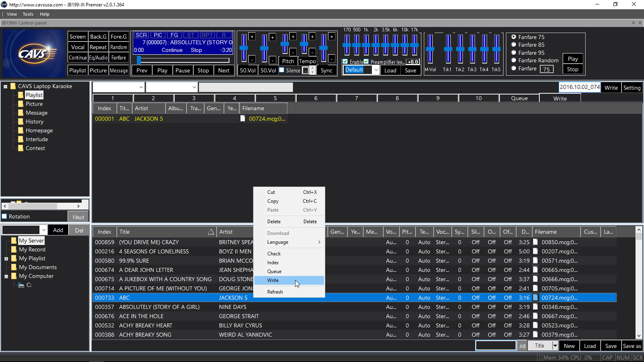Click the Eq/Audio button
This screenshot has width=644, height=362.
[x=98, y=58]
